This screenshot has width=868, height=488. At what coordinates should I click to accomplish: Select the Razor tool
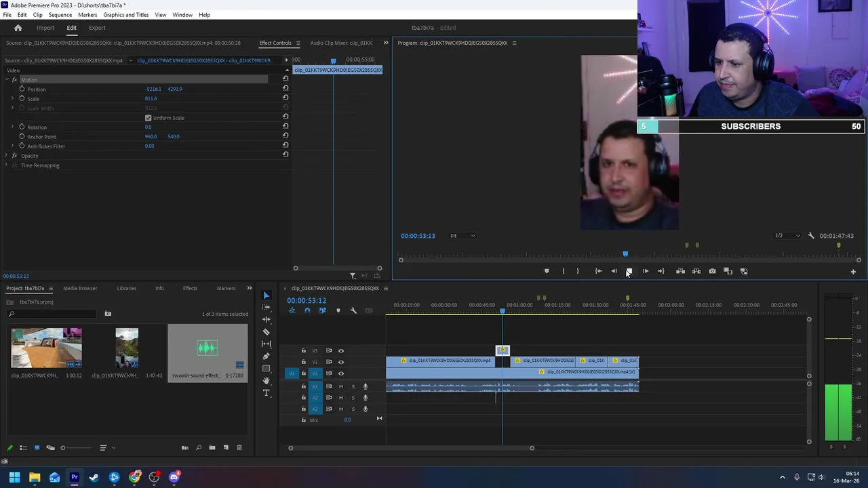pos(266,331)
